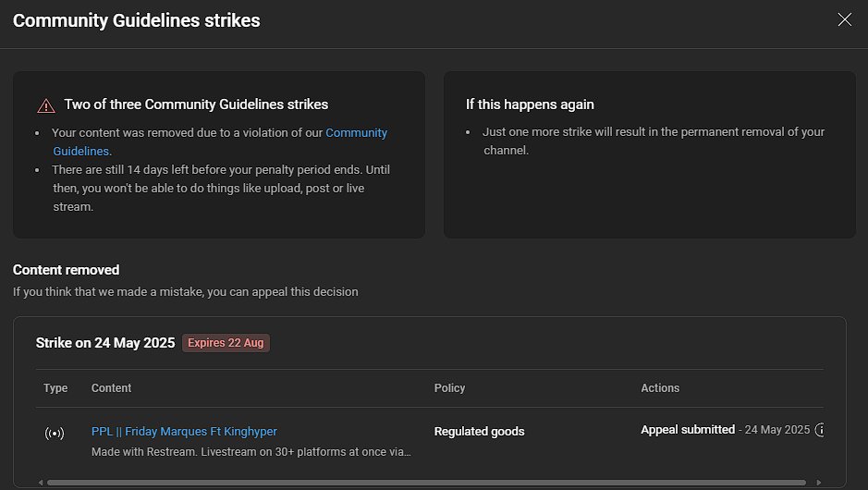
Task: Click the info icon beside Appeal submitted
Action: pyautogui.click(x=820, y=430)
